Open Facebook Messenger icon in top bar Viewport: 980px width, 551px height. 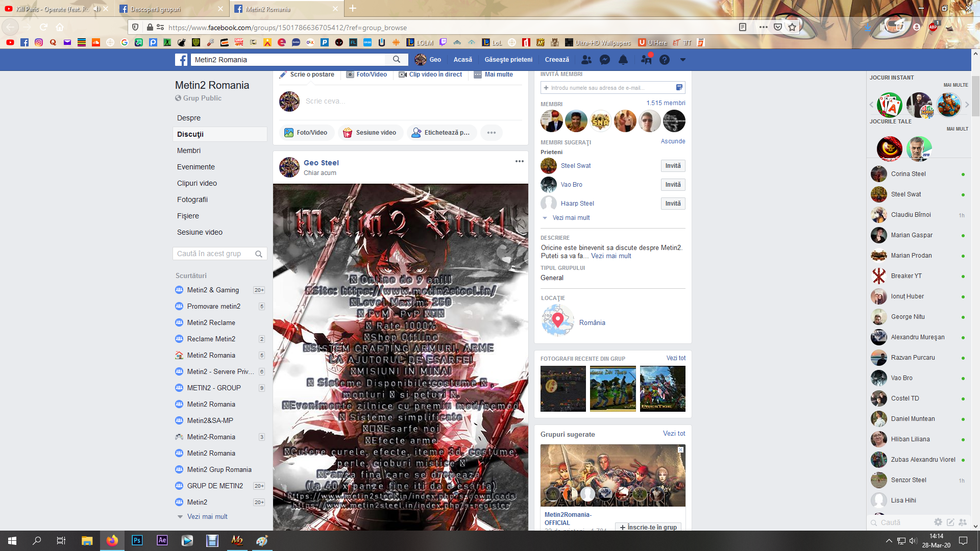coord(605,60)
